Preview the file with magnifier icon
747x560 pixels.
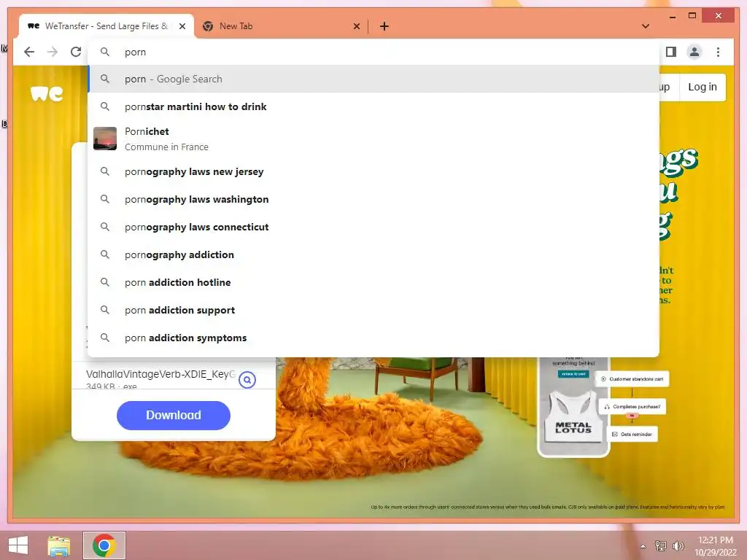(x=247, y=379)
